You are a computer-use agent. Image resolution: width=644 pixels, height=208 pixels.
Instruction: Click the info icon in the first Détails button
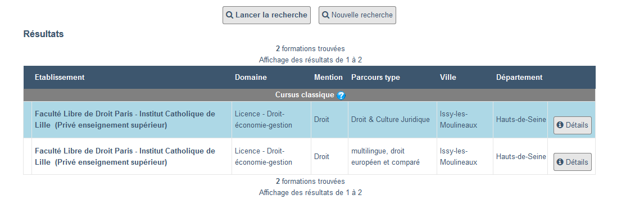tap(560, 125)
